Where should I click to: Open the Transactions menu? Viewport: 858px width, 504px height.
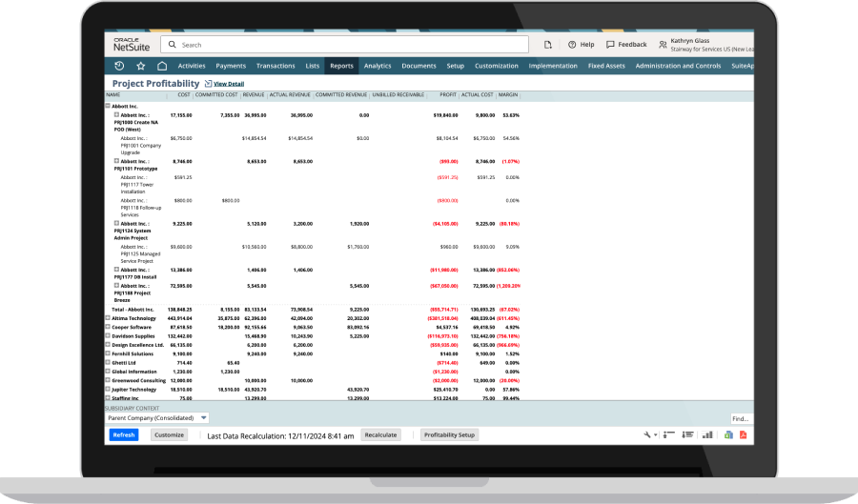click(276, 66)
